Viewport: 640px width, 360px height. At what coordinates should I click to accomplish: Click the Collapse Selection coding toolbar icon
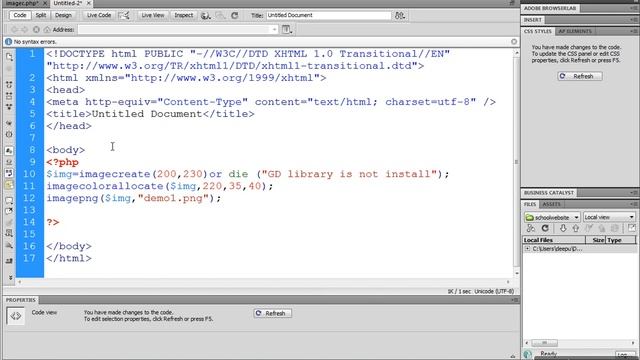coord(9,96)
